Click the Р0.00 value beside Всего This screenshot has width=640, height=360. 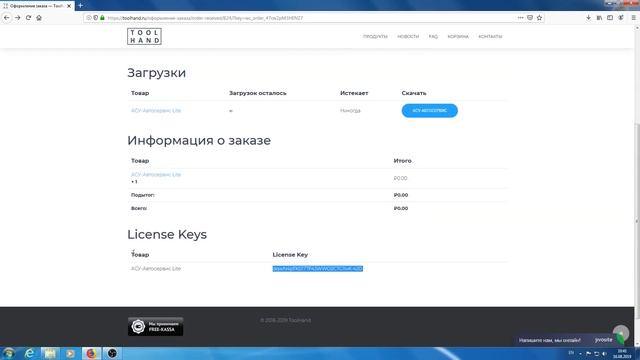[401, 208]
